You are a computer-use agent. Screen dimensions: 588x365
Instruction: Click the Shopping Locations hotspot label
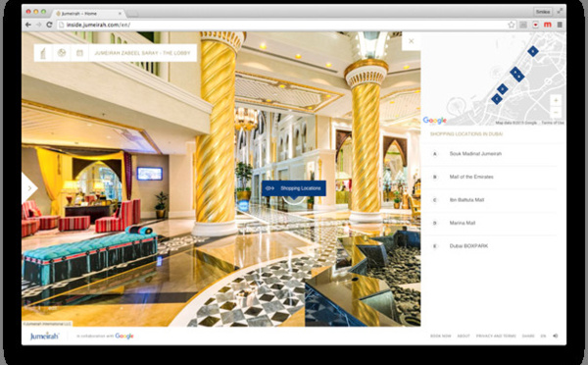point(294,188)
